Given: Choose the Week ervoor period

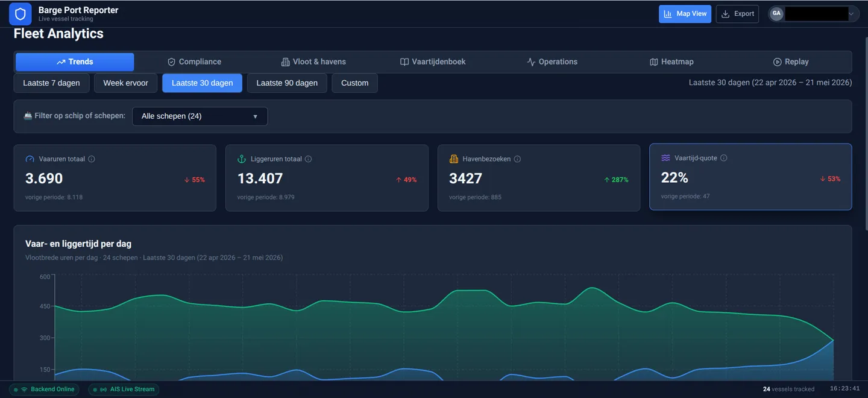Looking at the screenshot, I should click(x=125, y=83).
